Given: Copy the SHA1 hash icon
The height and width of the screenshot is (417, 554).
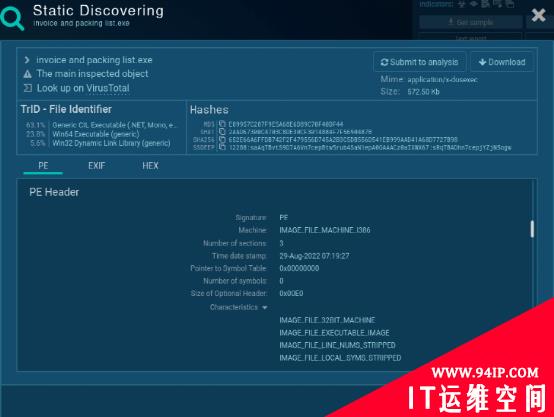Looking at the screenshot, I should [222, 131].
